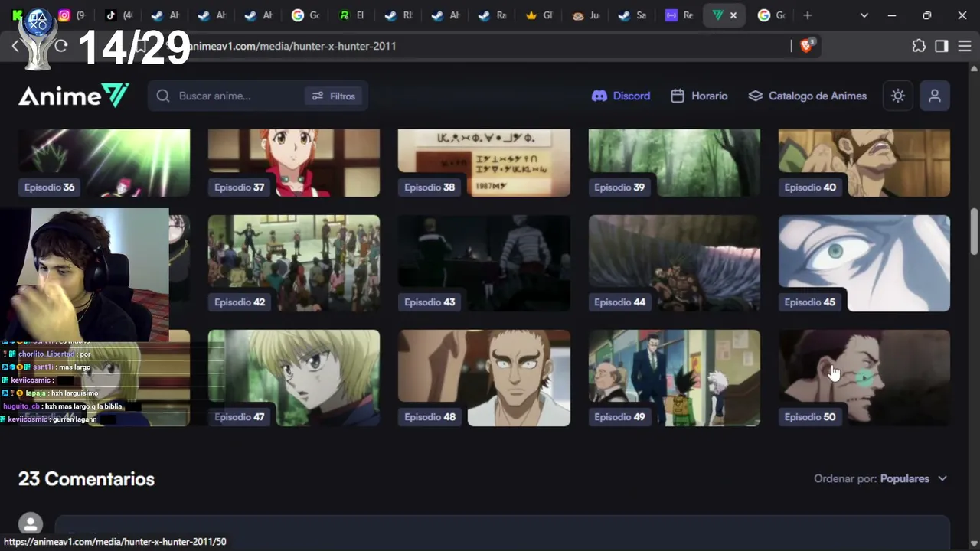
Task: Open the Horario schedule page
Action: point(699,96)
